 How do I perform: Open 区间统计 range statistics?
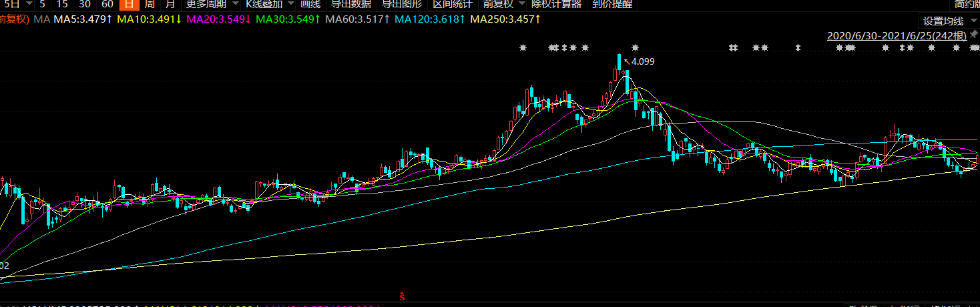pos(453,4)
